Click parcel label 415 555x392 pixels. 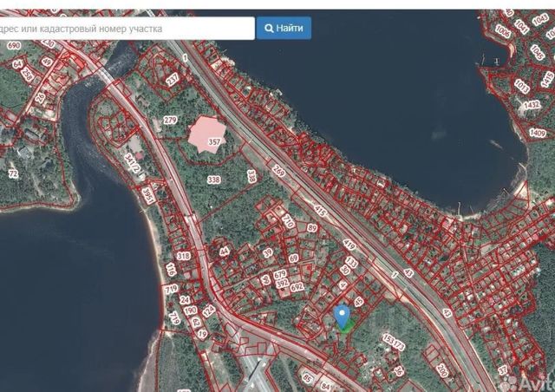pyautogui.click(x=320, y=211)
